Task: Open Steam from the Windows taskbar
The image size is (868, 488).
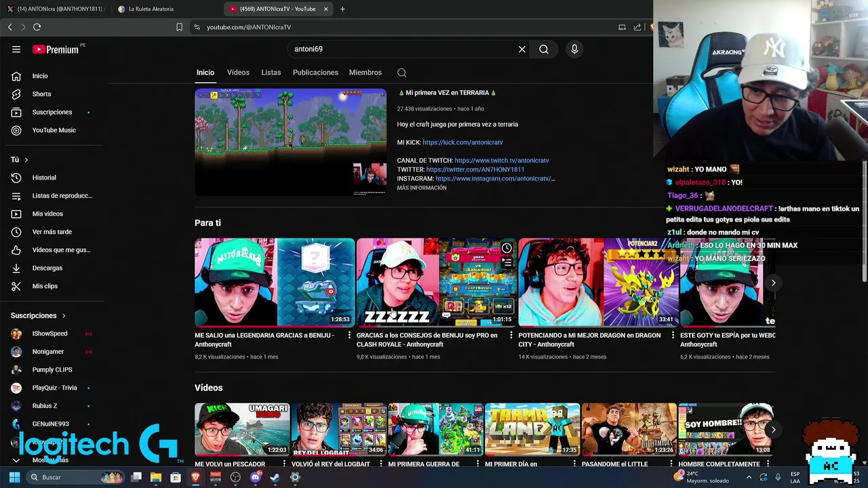Action: point(275,477)
